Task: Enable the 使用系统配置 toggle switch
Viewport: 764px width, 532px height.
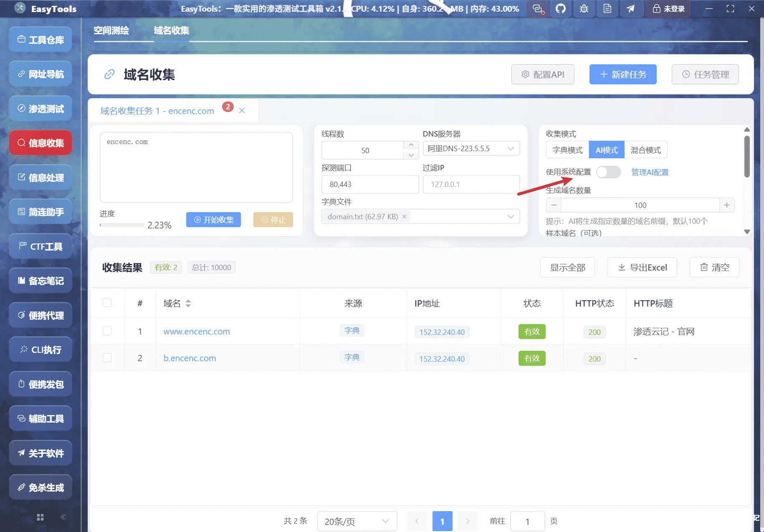Action: click(x=609, y=172)
